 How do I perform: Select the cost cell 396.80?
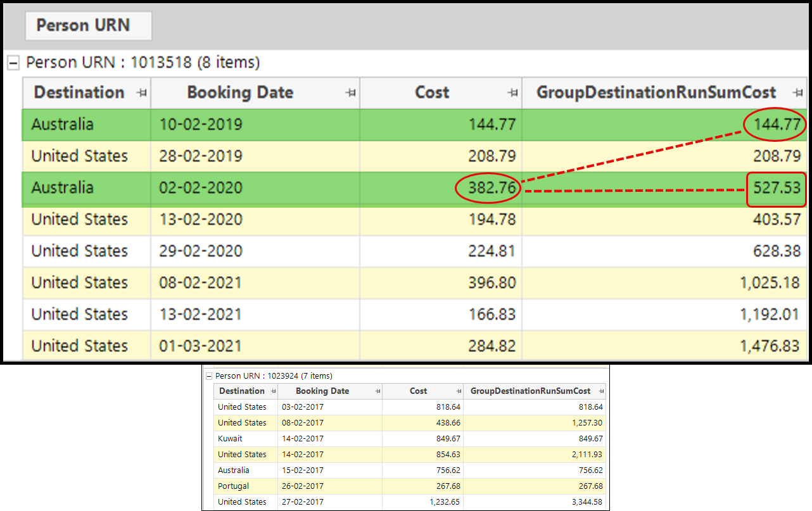[441, 283]
